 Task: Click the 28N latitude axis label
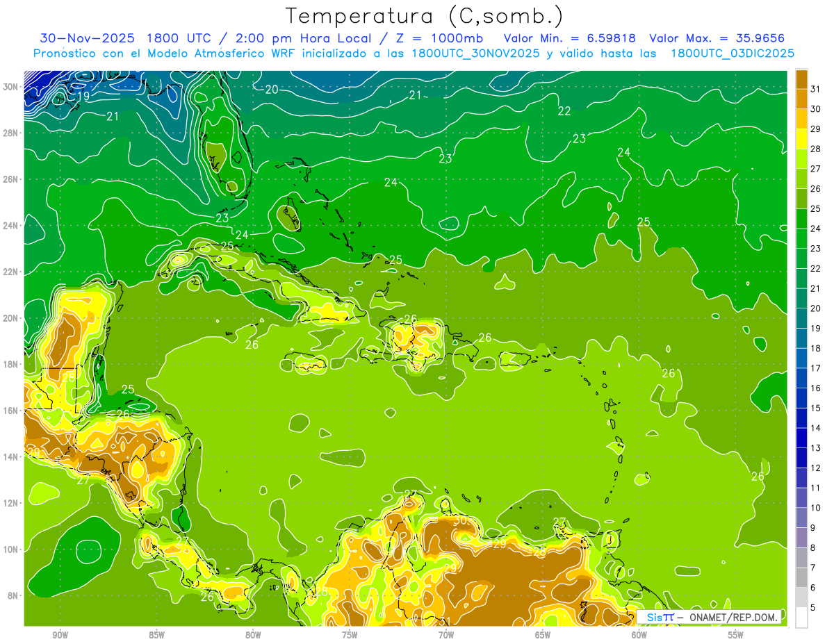click(10, 133)
